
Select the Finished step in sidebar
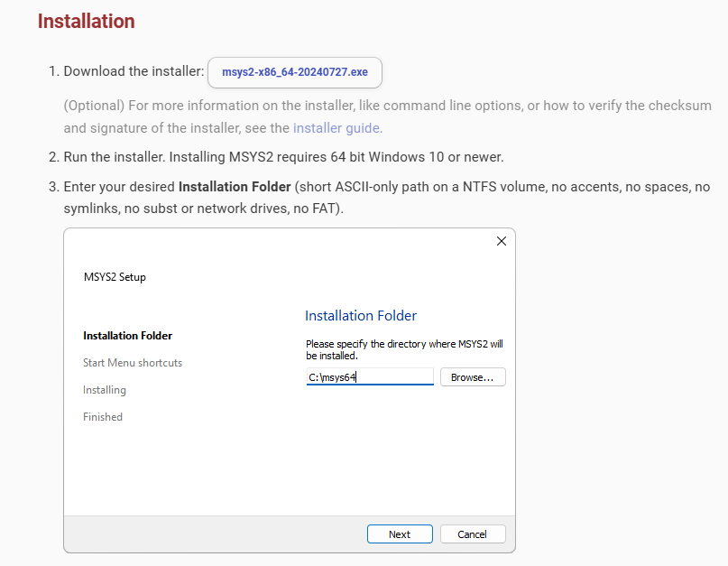pyautogui.click(x=103, y=417)
